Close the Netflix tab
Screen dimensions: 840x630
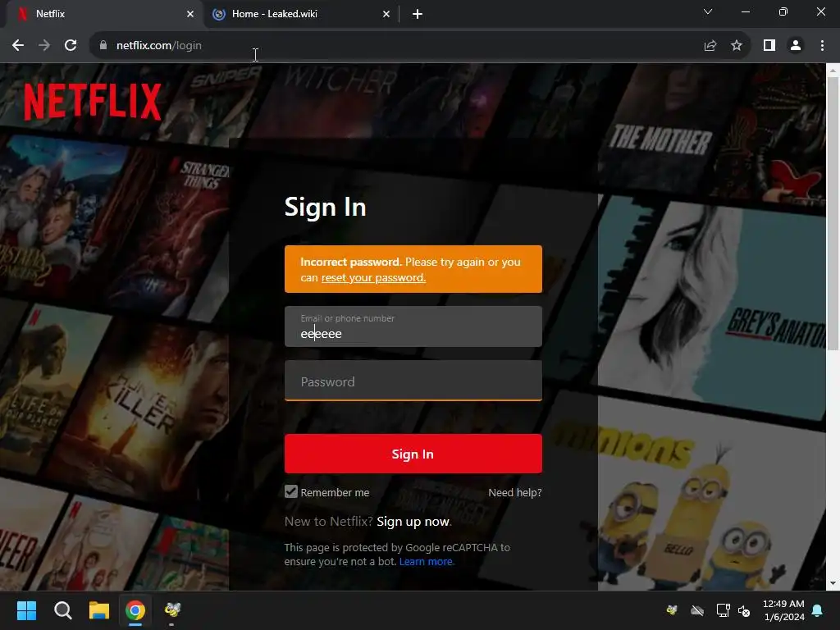(190, 14)
